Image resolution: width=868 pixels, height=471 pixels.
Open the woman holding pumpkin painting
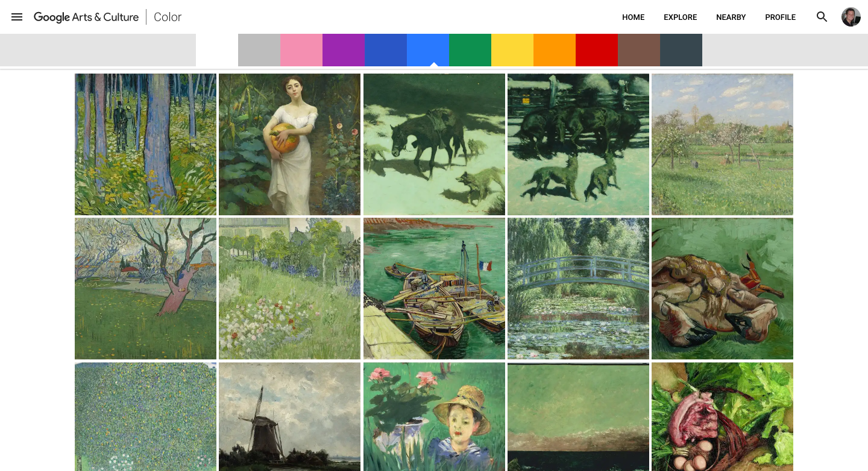click(289, 144)
